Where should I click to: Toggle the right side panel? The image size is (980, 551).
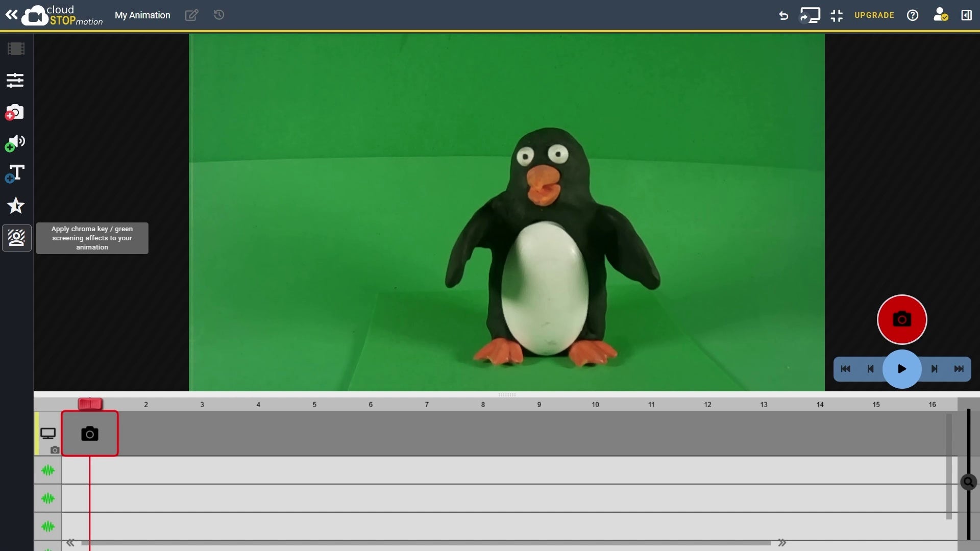(x=967, y=15)
